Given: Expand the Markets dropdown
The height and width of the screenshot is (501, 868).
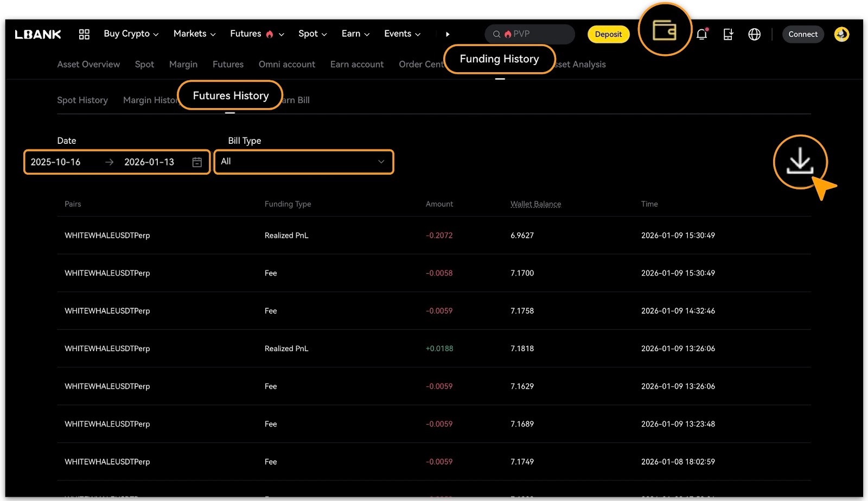Looking at the screenshot, I should [194, 34].
